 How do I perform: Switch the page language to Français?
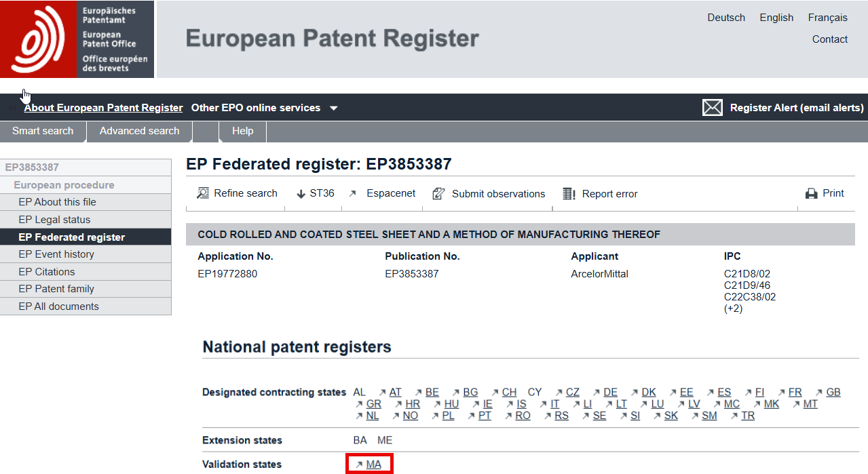click(827, 17)
